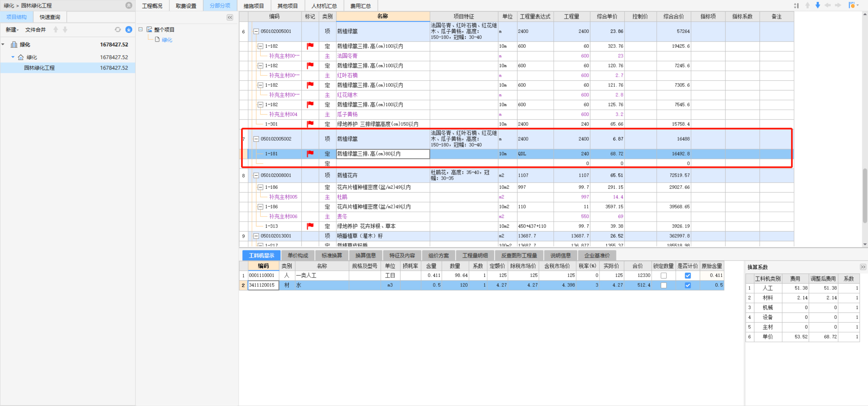Collapse item 050102008001 栽植花卉
Image resolution: width=868 pixels, height=406 pixels.
(256, 176)
